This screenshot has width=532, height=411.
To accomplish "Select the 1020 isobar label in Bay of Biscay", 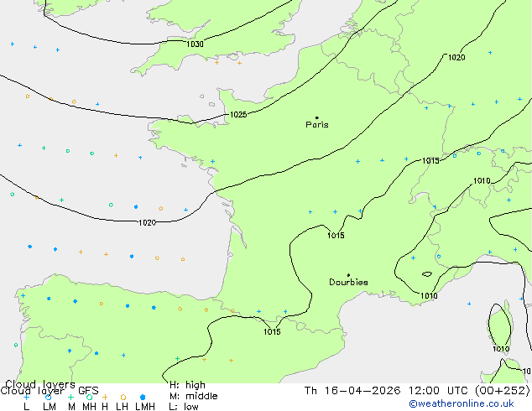I will tap(147, 223).
